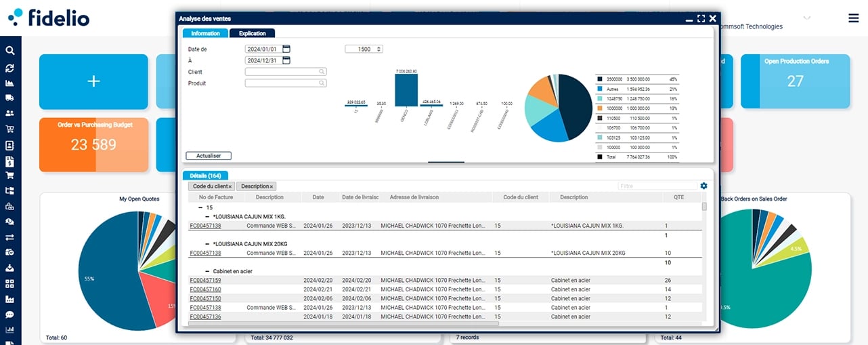
Task: Open the area chart icon in sidebar
Action: tap(10, 83)
